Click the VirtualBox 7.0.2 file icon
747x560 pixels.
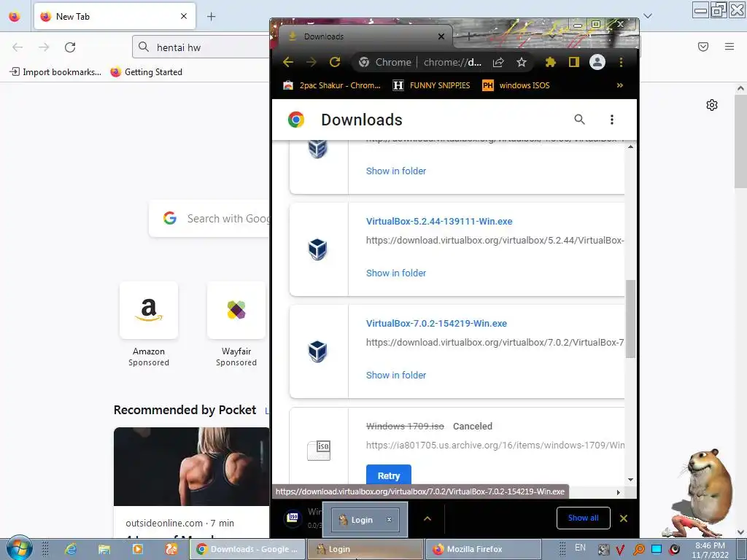[318, 351]
